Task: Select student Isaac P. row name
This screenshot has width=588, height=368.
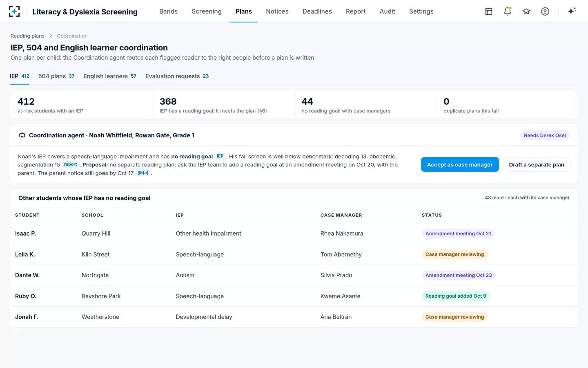Action: pyautogui.click(x=26, y=233)
